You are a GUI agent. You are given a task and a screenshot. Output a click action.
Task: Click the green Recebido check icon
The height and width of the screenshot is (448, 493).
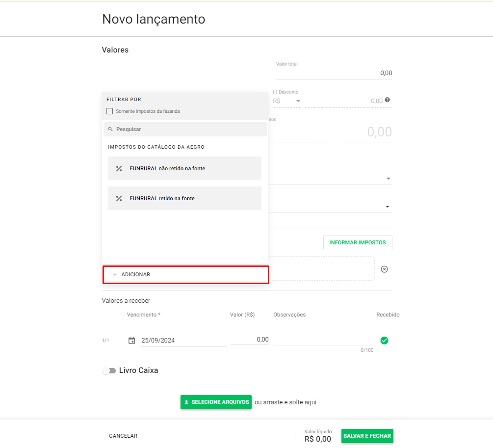click(385, 341)
